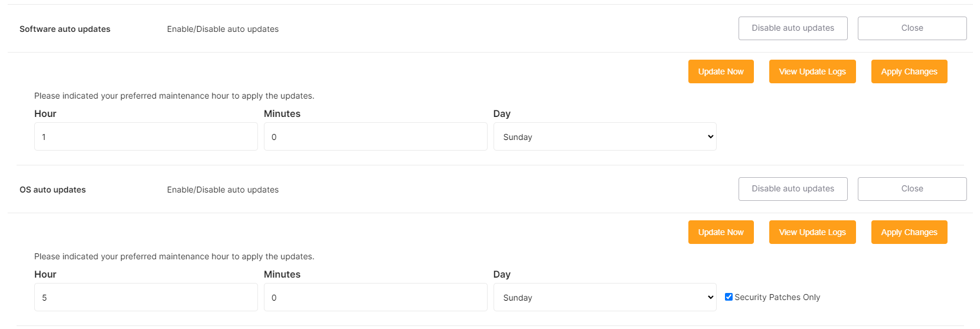Close the OS auto updates panel
The width and height of the screenshot is (980, 329).
tap(912, 189)
